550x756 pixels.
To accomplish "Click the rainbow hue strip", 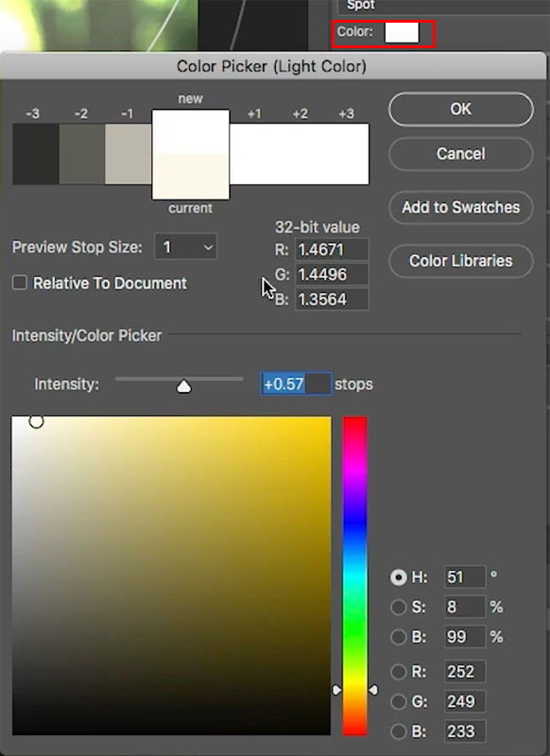I will [x=355, y=576].
